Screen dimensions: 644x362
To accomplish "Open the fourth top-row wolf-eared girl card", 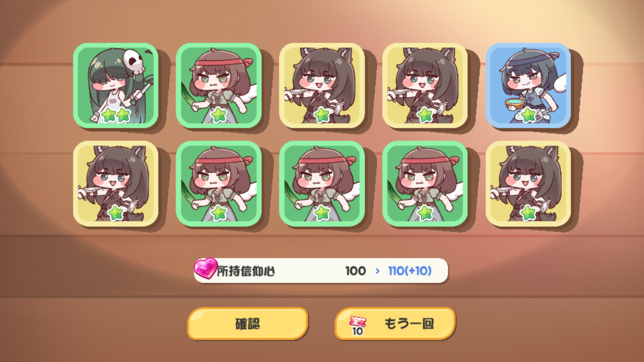I will pyautogui.click(x=425, y=85).
